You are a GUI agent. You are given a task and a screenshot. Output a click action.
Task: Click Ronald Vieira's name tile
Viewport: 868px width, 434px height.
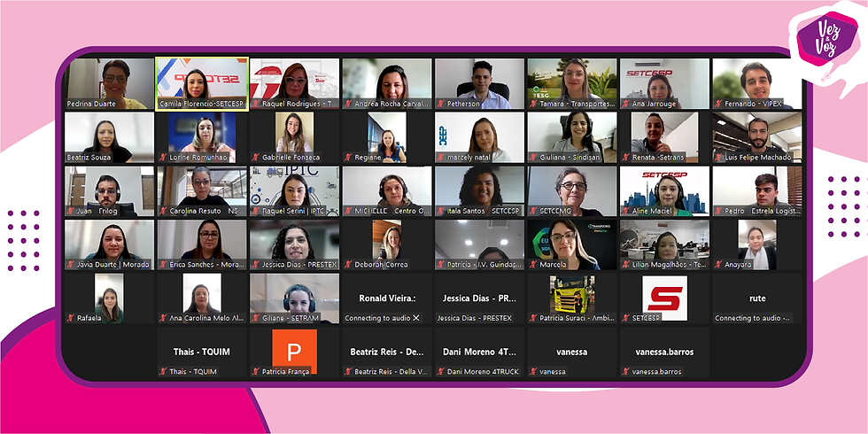387,298
